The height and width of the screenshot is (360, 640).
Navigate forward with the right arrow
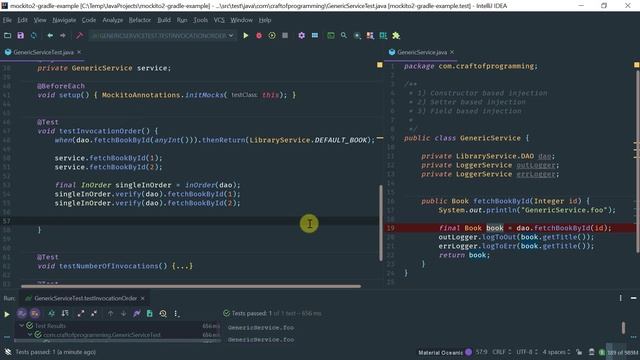tap(63, 36)
